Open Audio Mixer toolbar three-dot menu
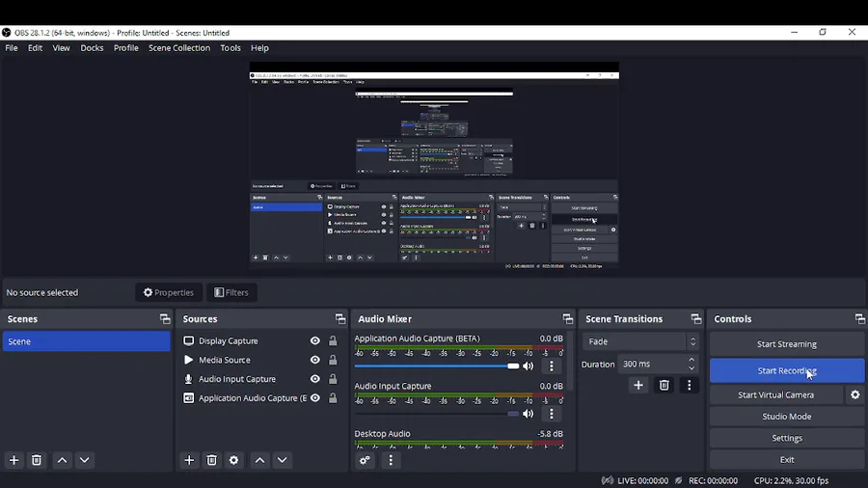Viewport: 868px width, 488px height. [x=391, y=460]
